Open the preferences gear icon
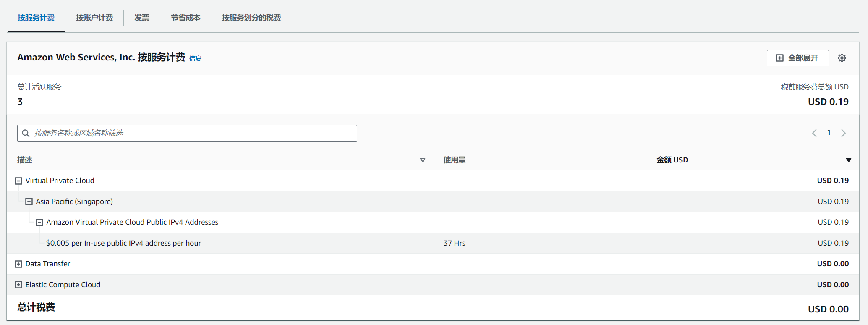The width and height of the screenshot is (868, 325). point(842,58)
